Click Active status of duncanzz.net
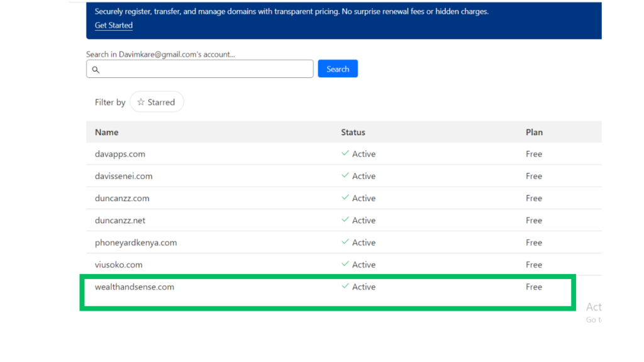The height and width of the screenshot is (362, 644). [x=364, y=221]
